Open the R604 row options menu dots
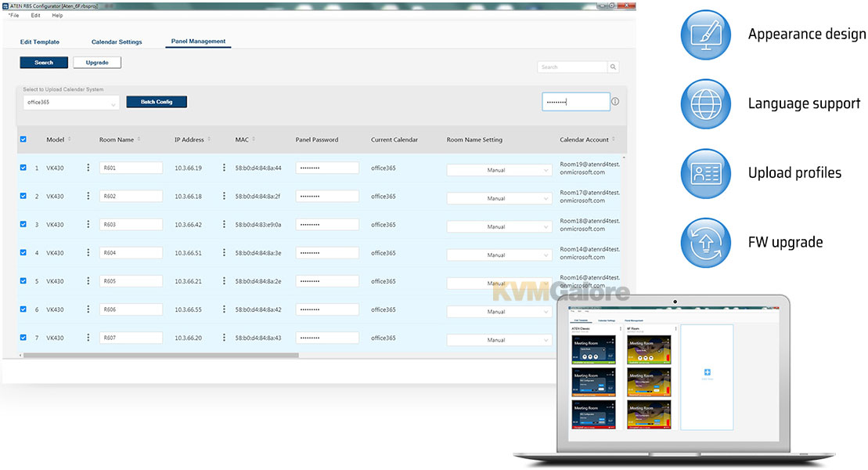Screen dimensions: 868x470 88,252
